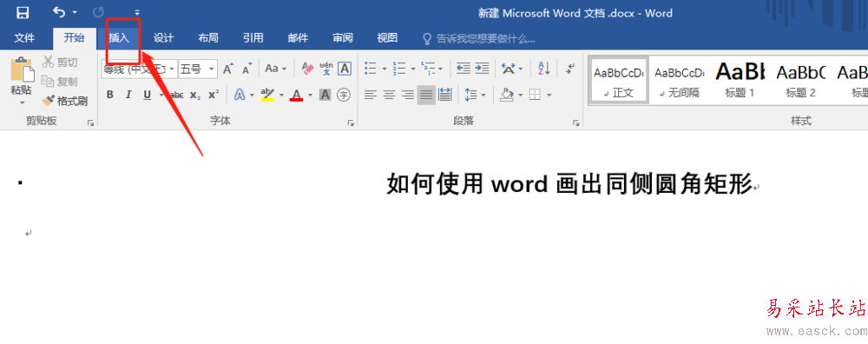Activate the 格式刷 format painter
Screen dimensions: 868x344
click(x=65, y=101)
